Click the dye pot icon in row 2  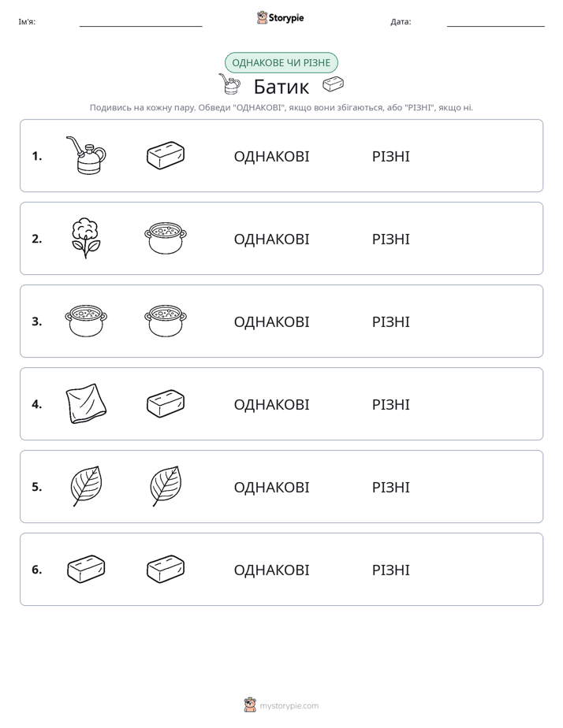click(x=166, y=238)
